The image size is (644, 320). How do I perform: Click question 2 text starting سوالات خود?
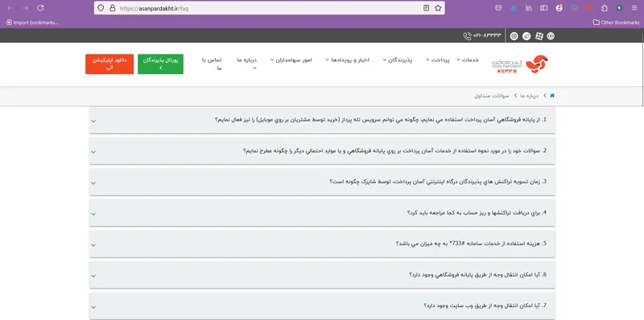(394, 150)
